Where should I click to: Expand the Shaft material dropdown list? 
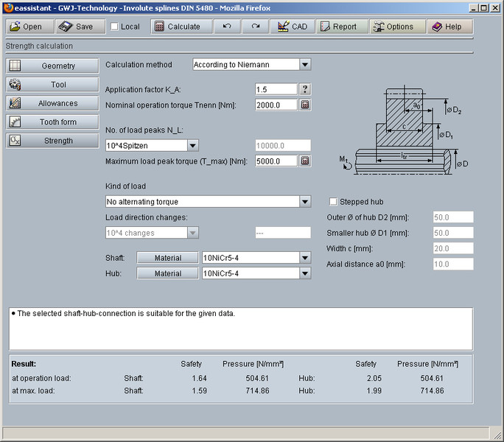pyautogui.click(x=305, y=258)
